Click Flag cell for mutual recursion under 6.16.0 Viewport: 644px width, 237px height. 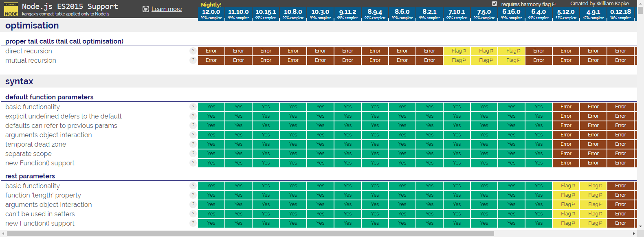[511, 60]
